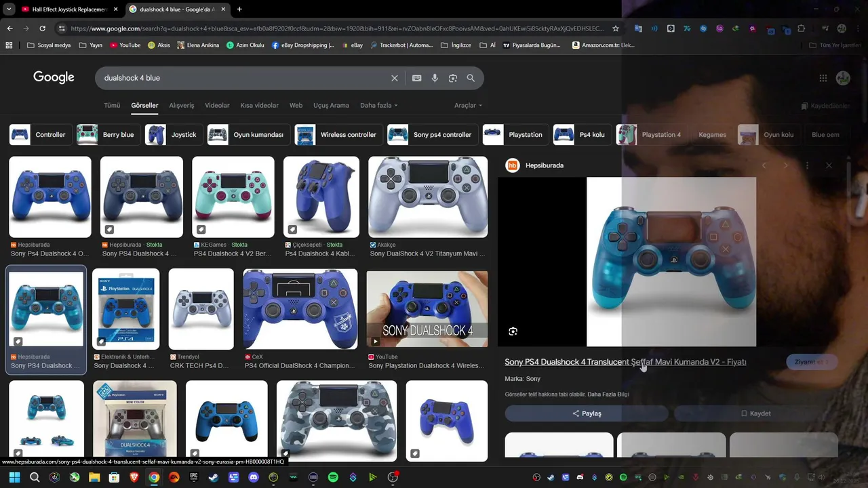Viewport: 868px width, 488px height.
Task: Open the YouTube Sony Dualshock 4 video thumbnail
Action: 427,309
